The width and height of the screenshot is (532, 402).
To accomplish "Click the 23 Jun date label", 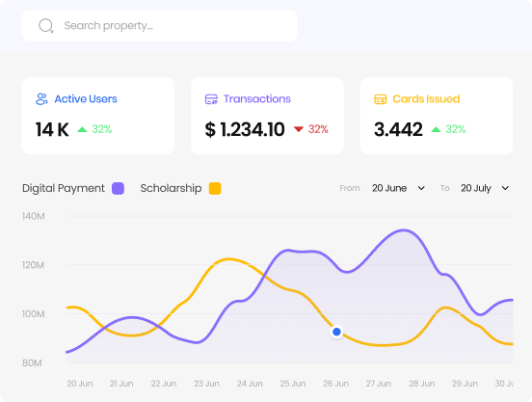I will 206,384.
